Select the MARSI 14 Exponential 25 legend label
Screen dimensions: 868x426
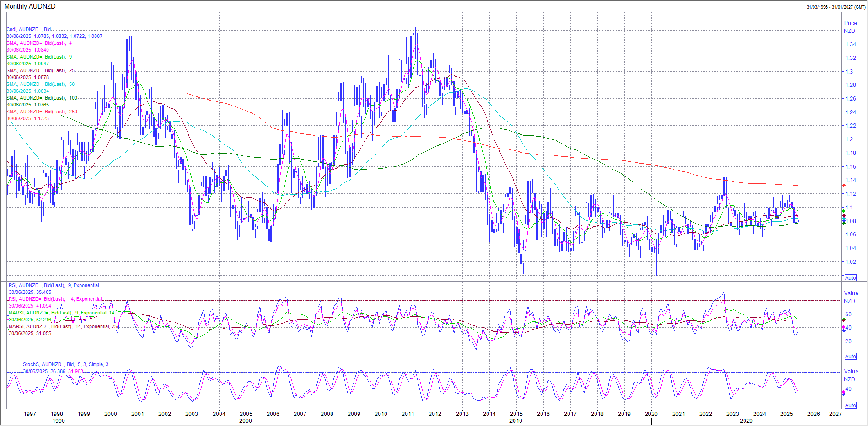pyautogui.click(x=63, y=326)
